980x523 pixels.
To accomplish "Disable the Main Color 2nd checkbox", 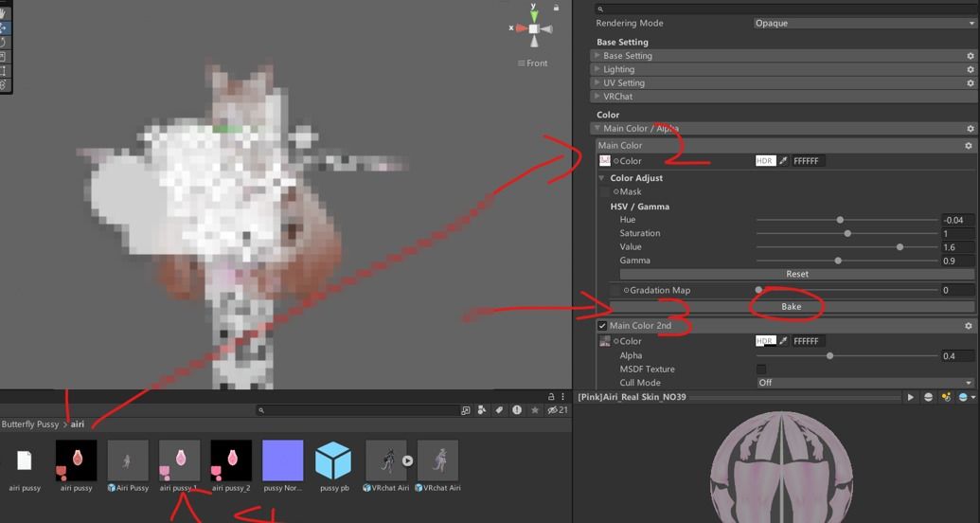I will pyautogui.click(x=602, y=326).
